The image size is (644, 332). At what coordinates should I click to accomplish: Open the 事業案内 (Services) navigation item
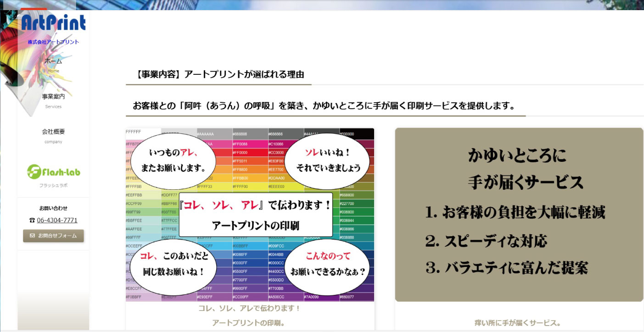point(53,96)
